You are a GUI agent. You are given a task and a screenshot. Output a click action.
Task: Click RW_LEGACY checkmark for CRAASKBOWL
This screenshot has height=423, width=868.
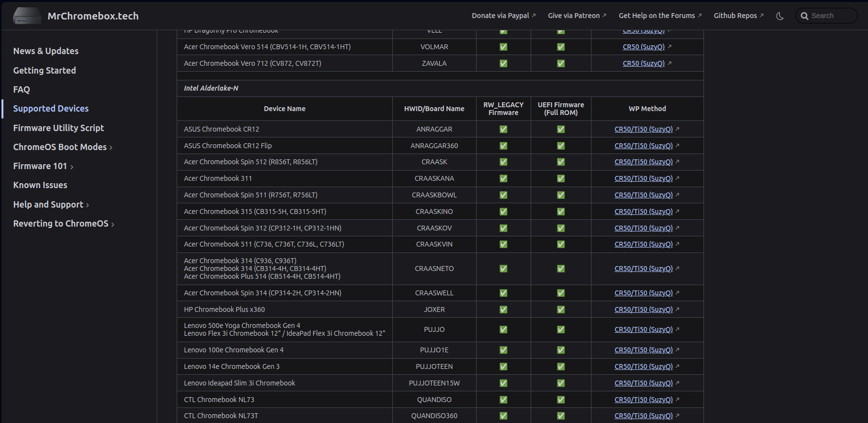pos(503,195)
